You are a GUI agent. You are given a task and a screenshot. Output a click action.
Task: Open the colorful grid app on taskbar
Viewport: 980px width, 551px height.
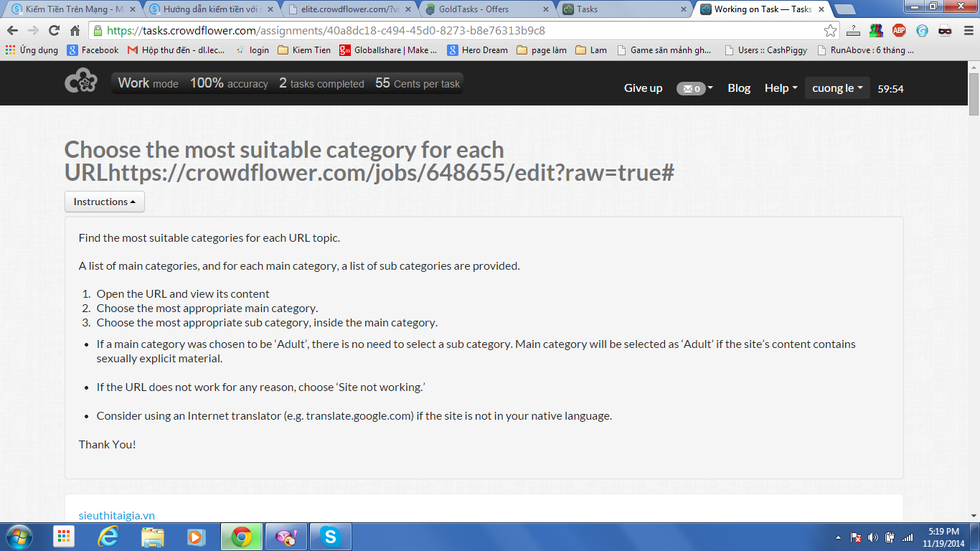64,537
